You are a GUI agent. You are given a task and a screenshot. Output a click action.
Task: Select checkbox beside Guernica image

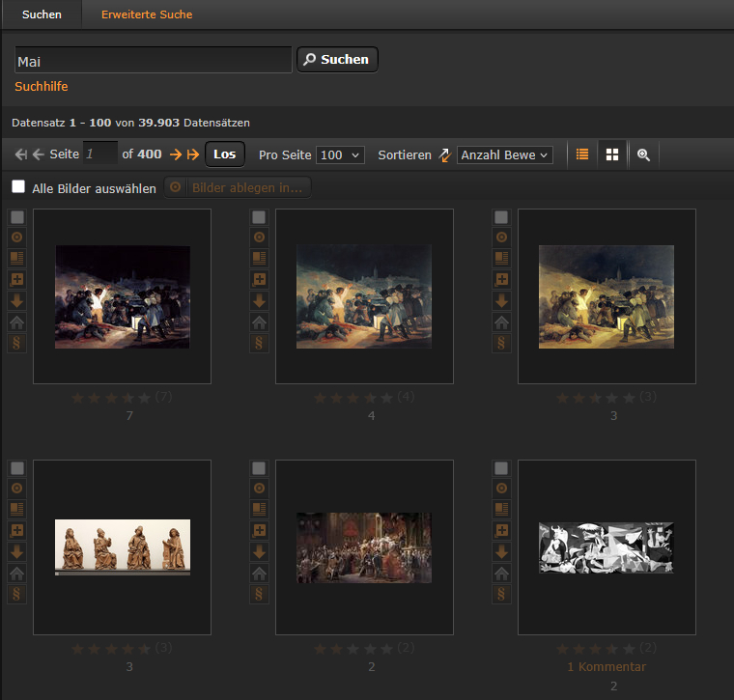pos(501,468)
